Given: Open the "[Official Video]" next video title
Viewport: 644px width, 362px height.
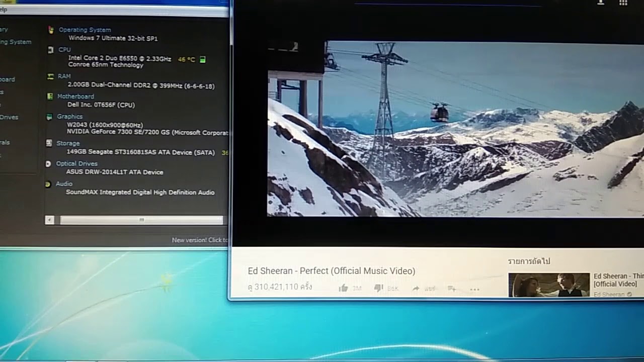Looking at the screenshot, I should pyautogui.click(x=615, y=284).
